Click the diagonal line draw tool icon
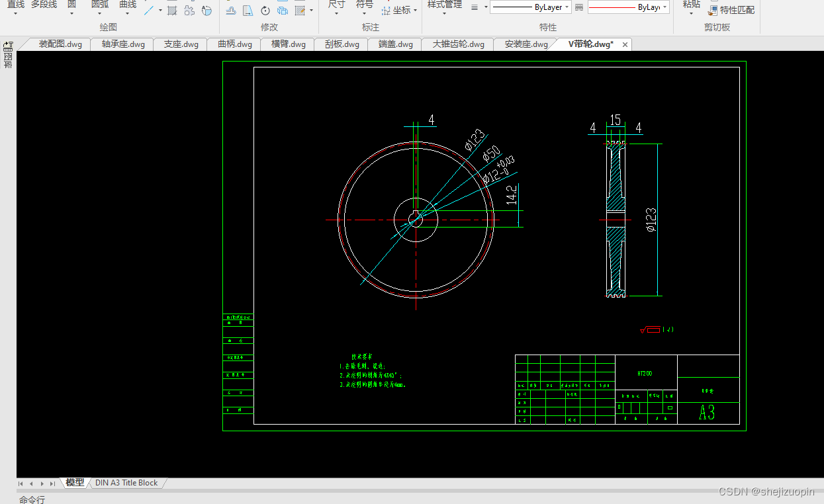The image size is (824, 504). [x=150, y=11]
